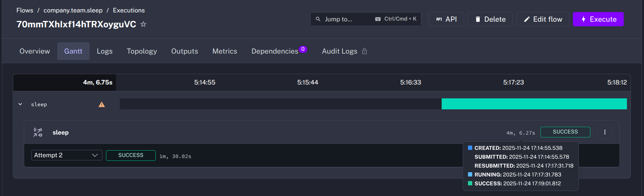
Task: Open the Attempt 2 dropdown
Action: (x=66, y=155)
